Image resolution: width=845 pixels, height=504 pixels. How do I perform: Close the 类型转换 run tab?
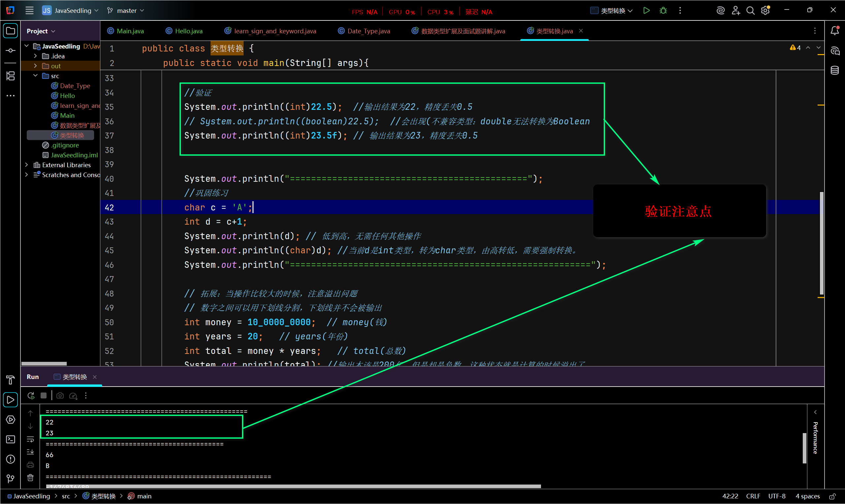click(95, 377)
